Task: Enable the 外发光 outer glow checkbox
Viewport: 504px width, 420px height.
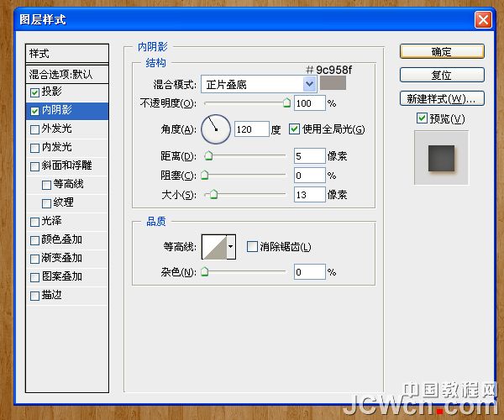Action: 34,129
